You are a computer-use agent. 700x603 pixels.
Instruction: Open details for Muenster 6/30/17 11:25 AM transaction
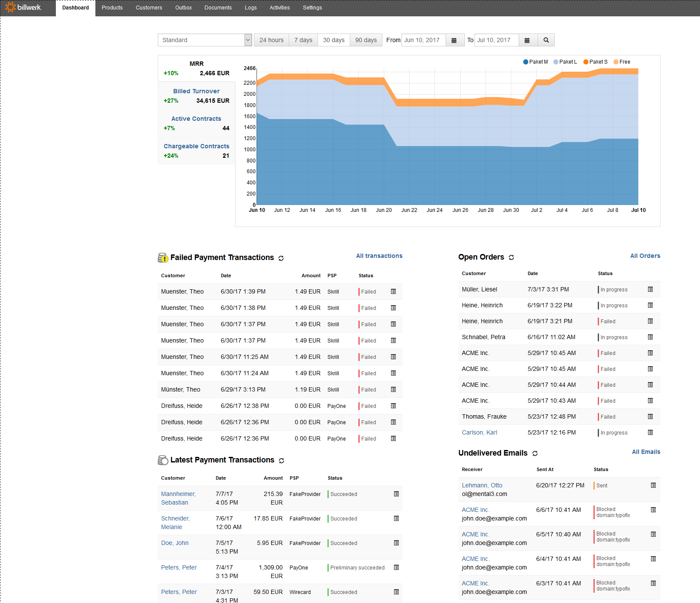click(x=393, y=357)
